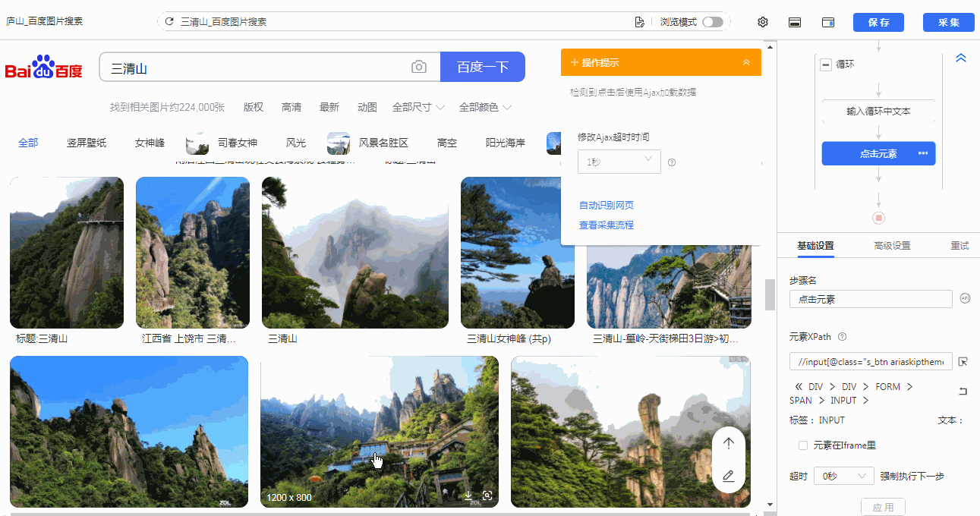Apply the 版权 filter

coord(254,108)
